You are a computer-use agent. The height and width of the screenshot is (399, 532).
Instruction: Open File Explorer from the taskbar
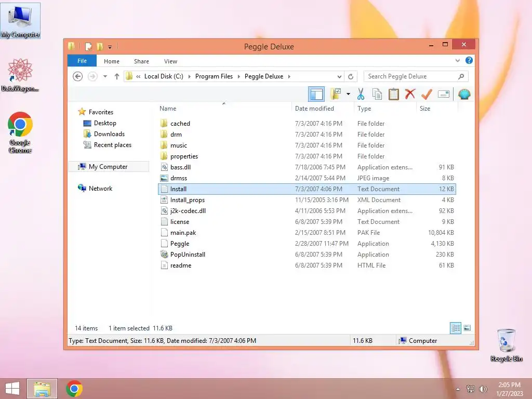pyautogui.click(x=42, y=389)
